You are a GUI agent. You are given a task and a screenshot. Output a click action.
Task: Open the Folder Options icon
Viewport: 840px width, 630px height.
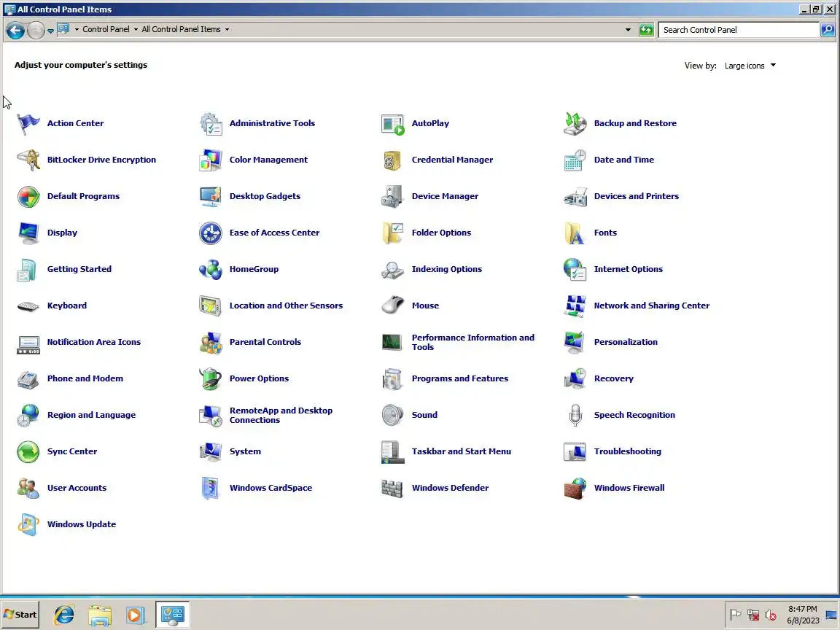[x=393, y=233]
